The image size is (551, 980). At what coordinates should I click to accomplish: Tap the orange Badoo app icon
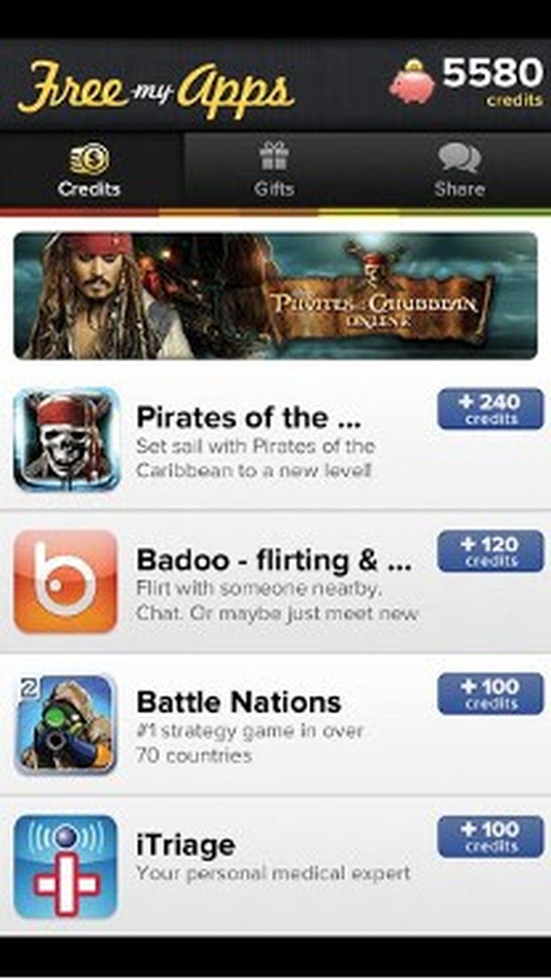[66, 582]
